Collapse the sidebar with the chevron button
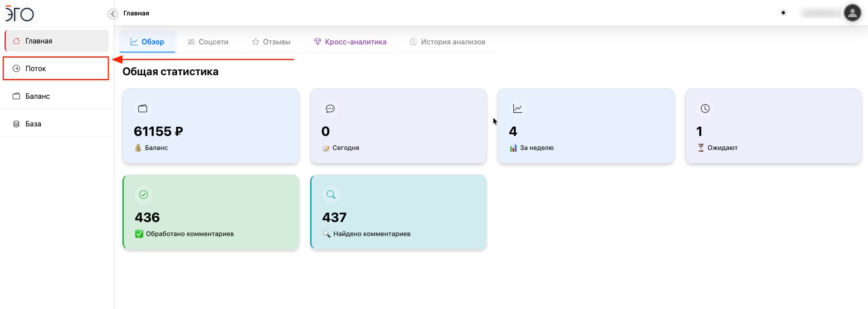 coord(113,14)
